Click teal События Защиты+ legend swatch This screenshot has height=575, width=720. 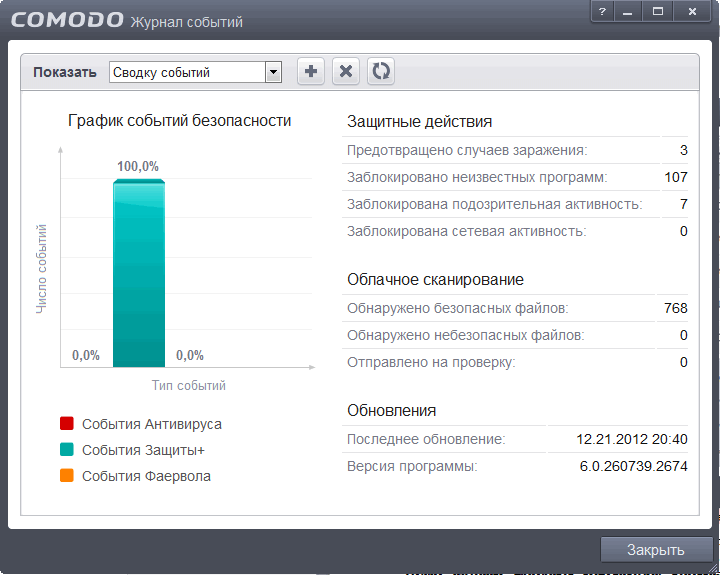[x=67, y=449]
